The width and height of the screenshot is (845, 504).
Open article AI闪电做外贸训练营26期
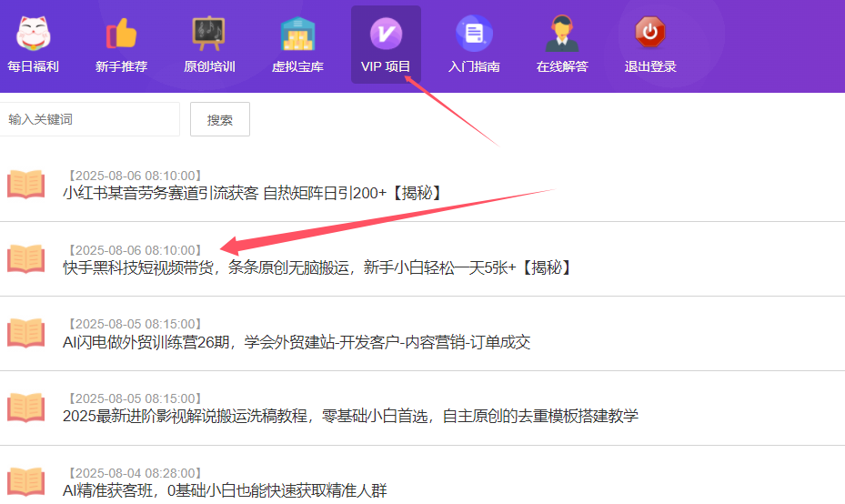coord(297,342)
